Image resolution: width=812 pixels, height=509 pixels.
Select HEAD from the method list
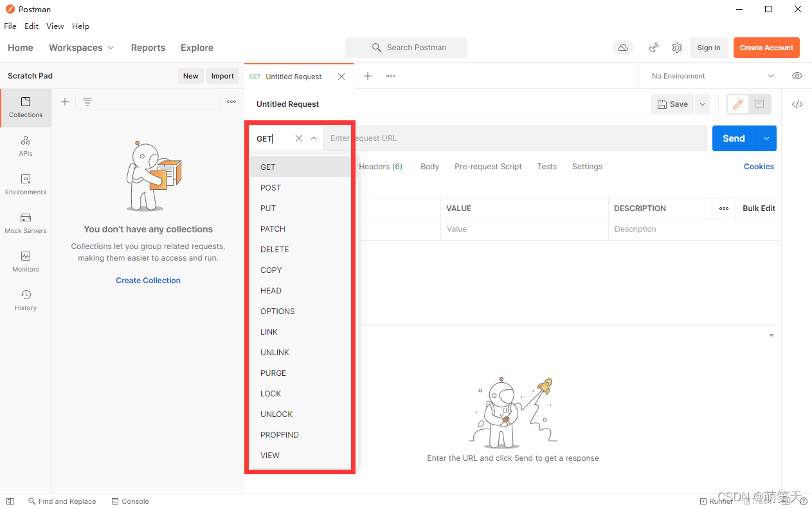click(x=300, y=291)
